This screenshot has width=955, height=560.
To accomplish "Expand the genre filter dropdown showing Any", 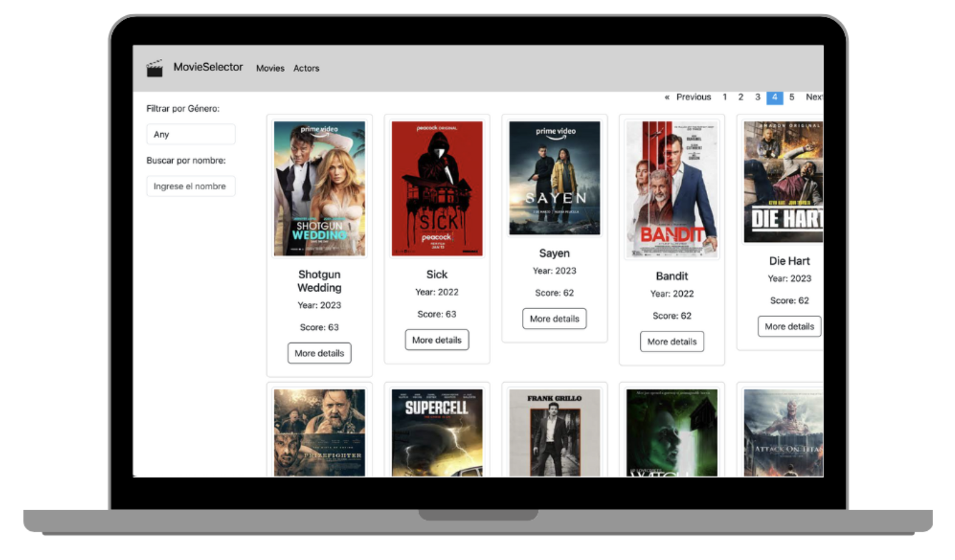I will [x=191, y=134].
